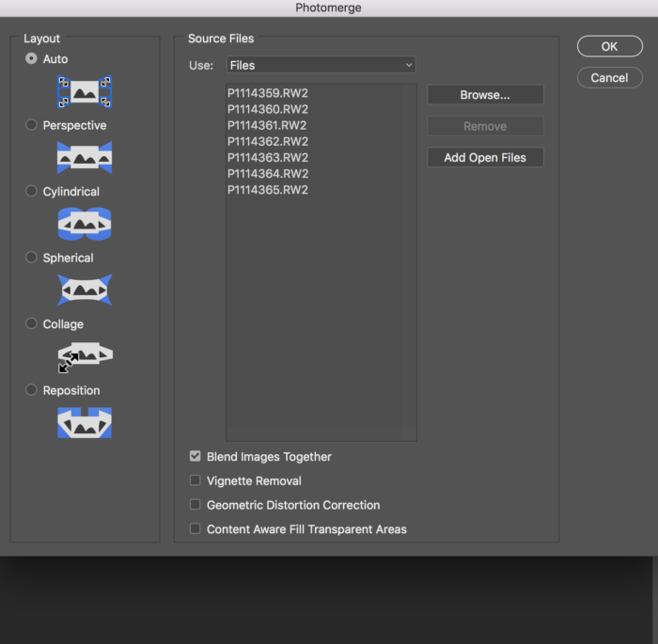Click the Cylindrical layout preview icon

[85, 224]
